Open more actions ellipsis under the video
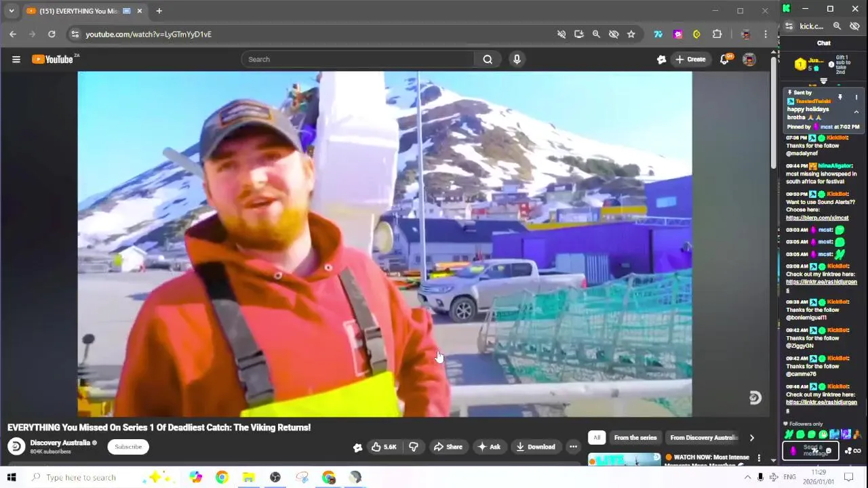 pos(573,447)
